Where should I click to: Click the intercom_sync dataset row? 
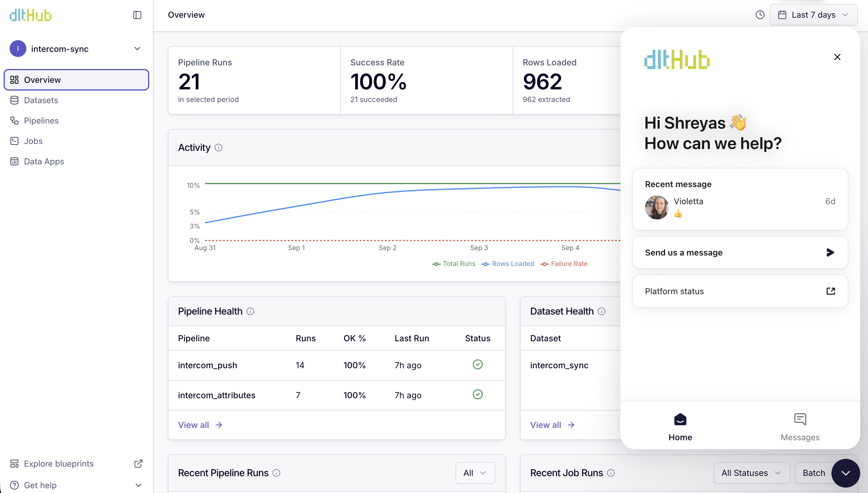click(571, 365)
